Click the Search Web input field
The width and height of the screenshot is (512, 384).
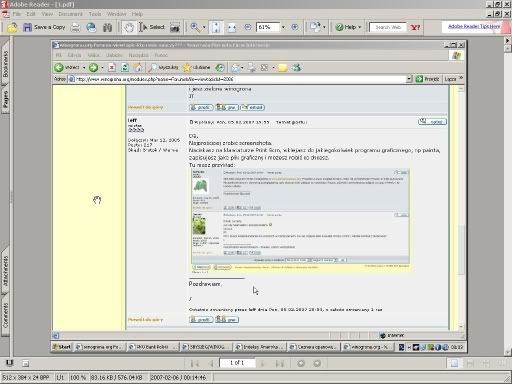coord(388,27)
